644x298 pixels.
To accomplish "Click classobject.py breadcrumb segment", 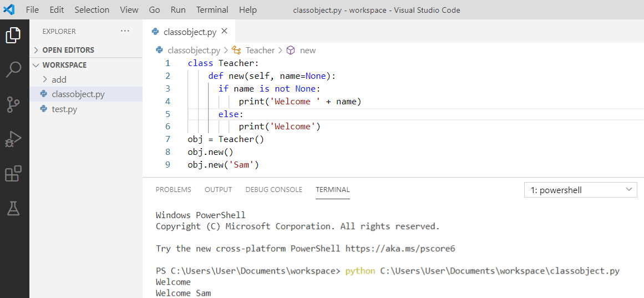I will [194, 50].
